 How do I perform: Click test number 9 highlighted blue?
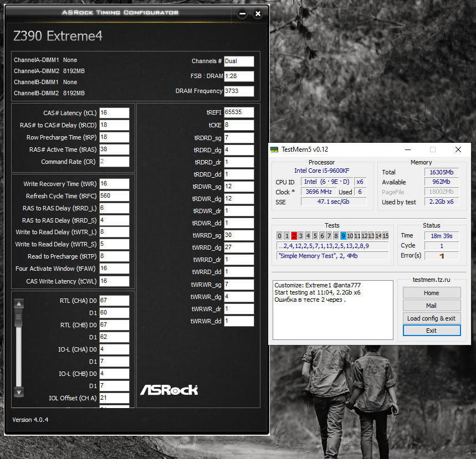(343, 236)
